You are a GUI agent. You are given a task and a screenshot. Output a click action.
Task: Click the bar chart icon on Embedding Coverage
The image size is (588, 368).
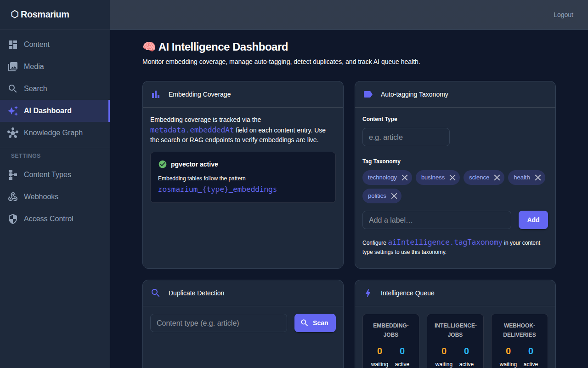pos(156,94)
